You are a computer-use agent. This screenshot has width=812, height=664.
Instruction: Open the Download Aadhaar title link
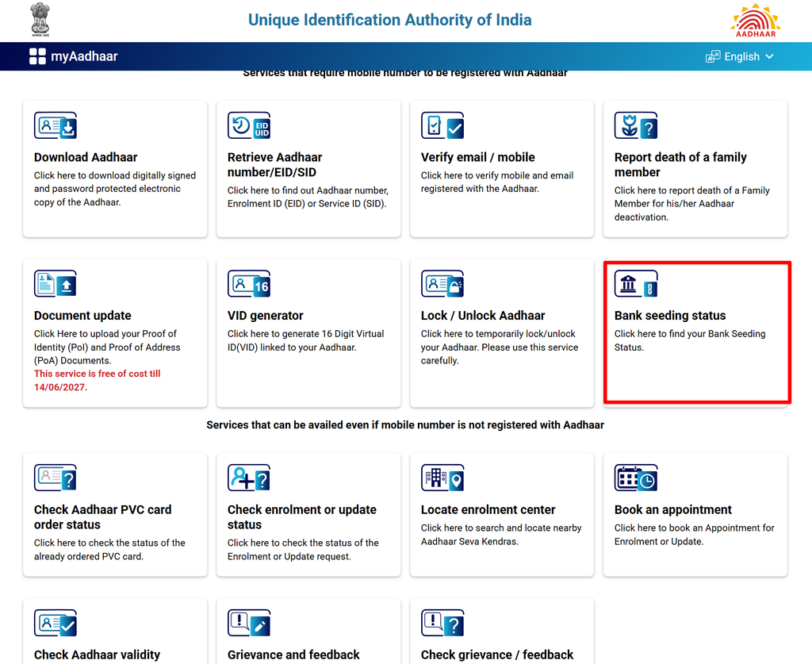click(x=86, y=157)
